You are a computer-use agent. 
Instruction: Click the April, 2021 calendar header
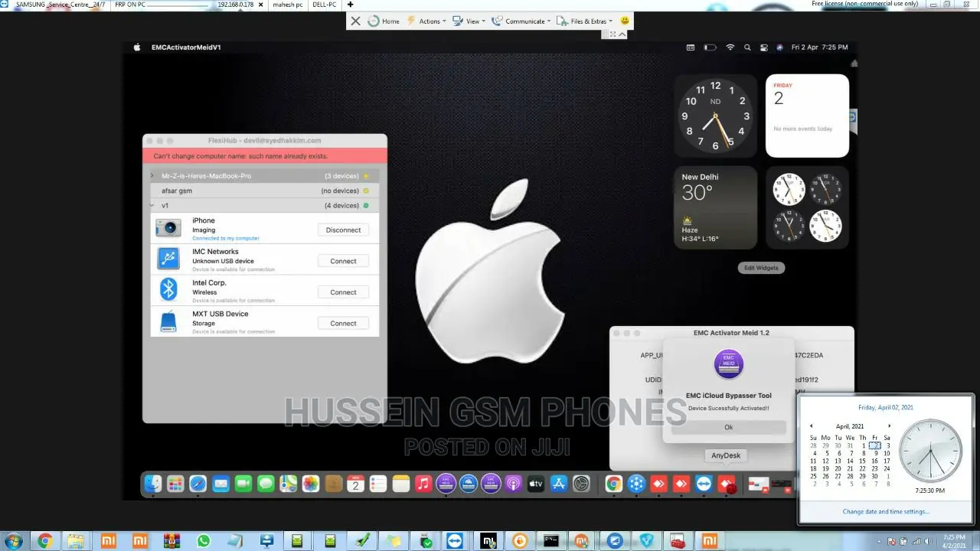(x=850, y=426)
